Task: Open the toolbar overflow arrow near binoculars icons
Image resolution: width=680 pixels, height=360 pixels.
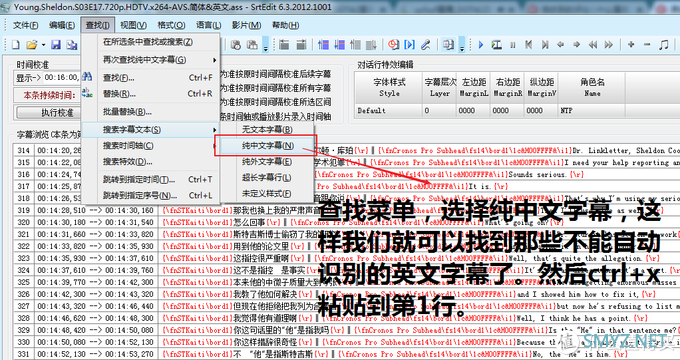Action: tap(265, 45)
